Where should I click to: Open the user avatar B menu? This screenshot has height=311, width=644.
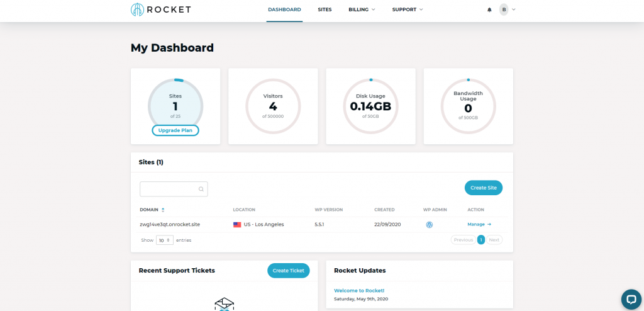coord(504,9)
